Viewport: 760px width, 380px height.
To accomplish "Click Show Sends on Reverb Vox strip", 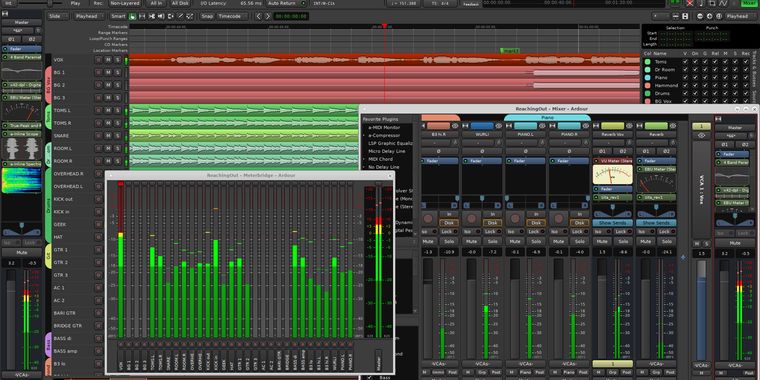I will coord(613,222).
